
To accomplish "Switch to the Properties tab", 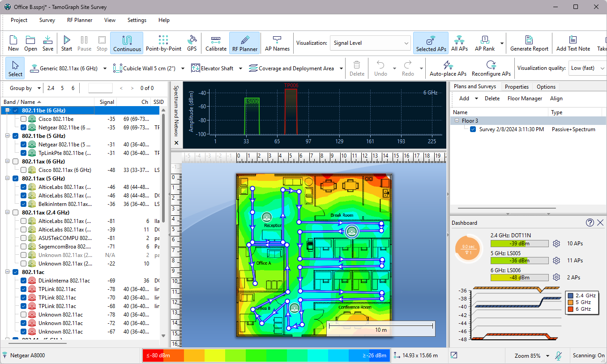I will (517, 87).
